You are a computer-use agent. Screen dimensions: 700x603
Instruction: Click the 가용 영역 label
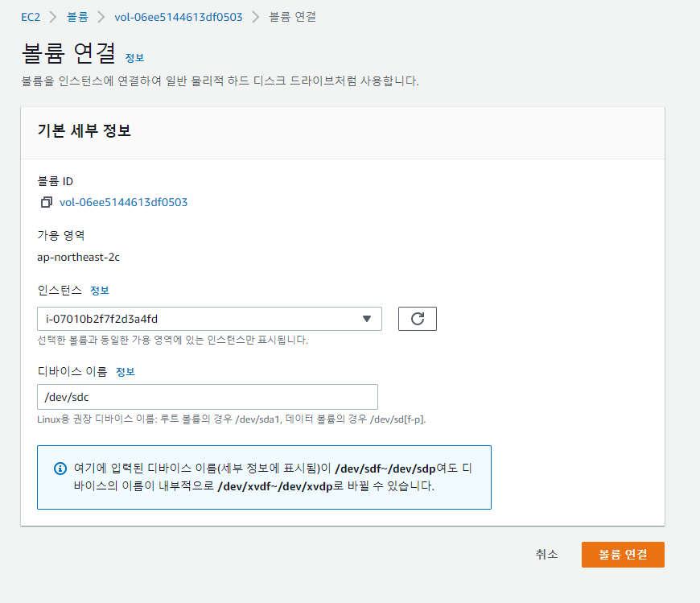(61, 235)
